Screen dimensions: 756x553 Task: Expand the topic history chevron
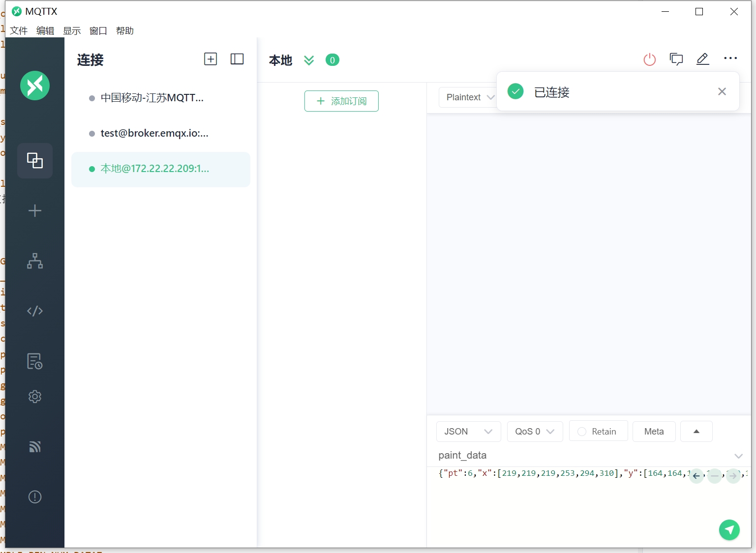(738, 456)
